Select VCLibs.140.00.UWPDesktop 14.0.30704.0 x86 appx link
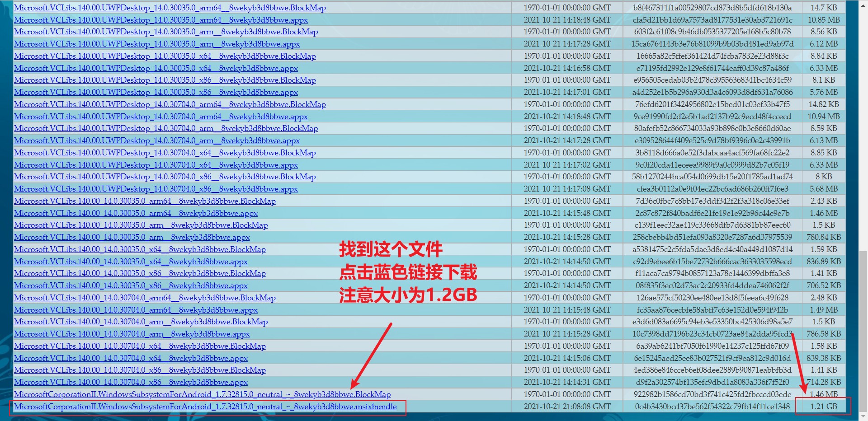 (x=156, y=189)
